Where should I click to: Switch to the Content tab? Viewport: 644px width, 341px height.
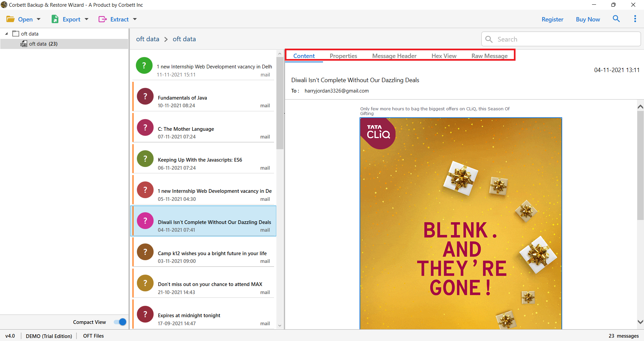304,56
